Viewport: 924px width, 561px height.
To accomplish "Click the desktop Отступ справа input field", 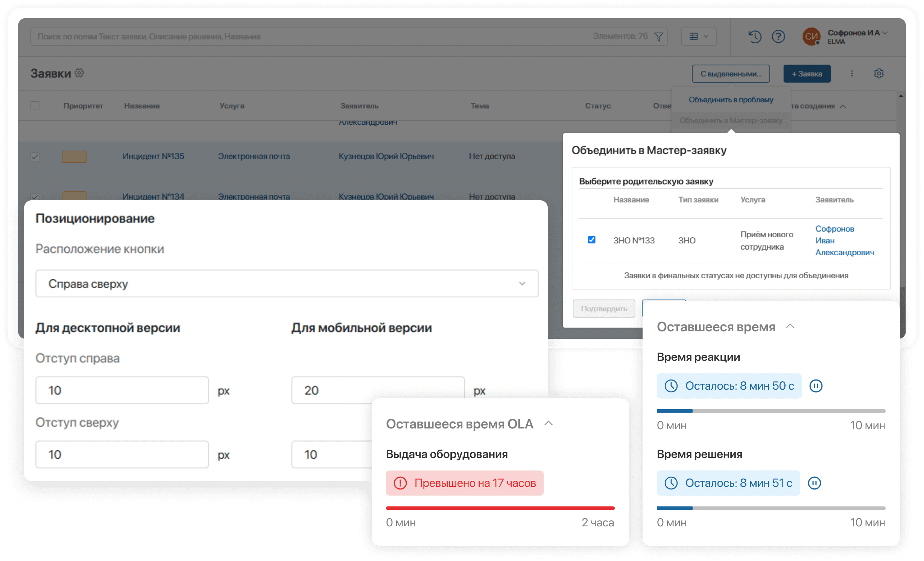I will click(122, 390).
